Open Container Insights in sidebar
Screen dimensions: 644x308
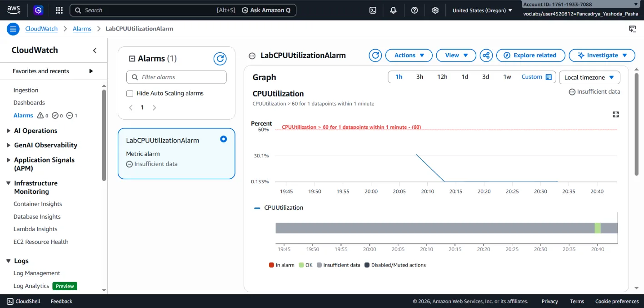pyautogui.click(x=38, y=204)
